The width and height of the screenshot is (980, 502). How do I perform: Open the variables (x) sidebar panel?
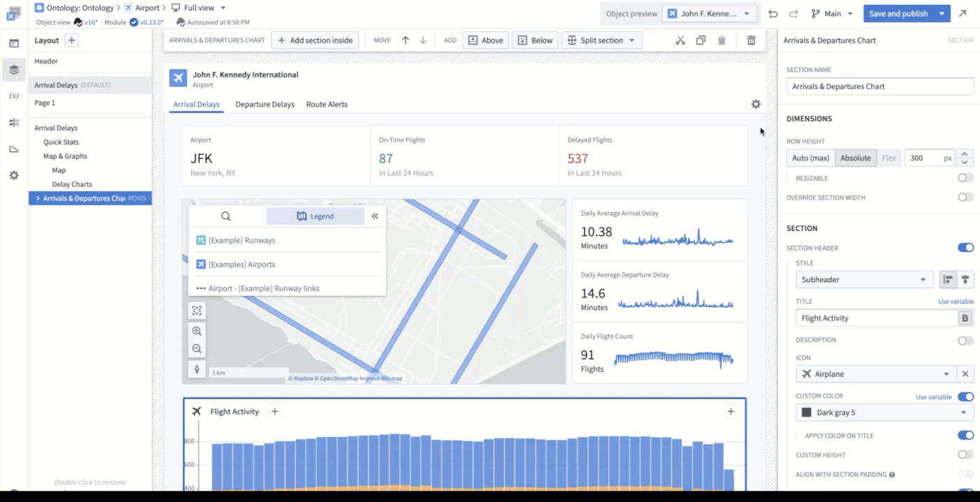[14, 96]
